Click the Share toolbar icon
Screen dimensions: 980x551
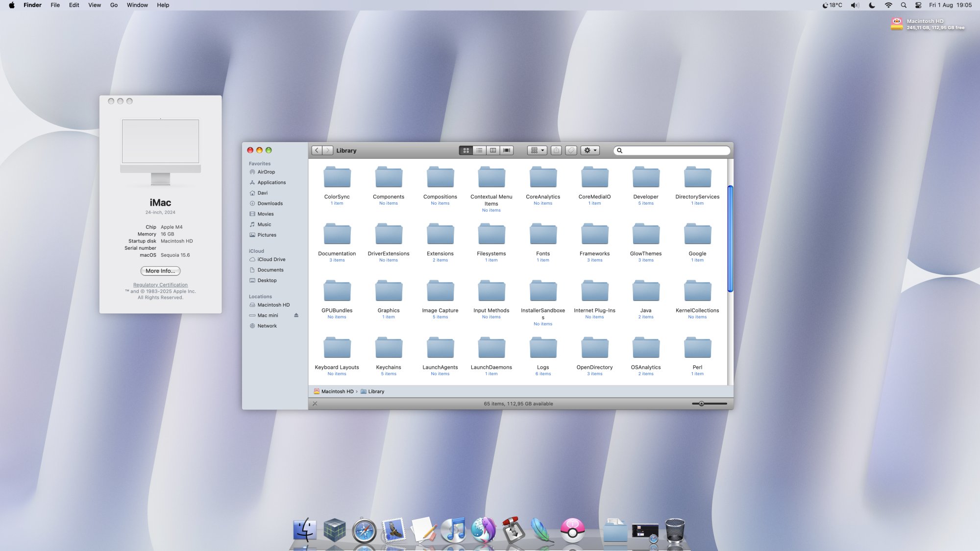coord(556,150)
